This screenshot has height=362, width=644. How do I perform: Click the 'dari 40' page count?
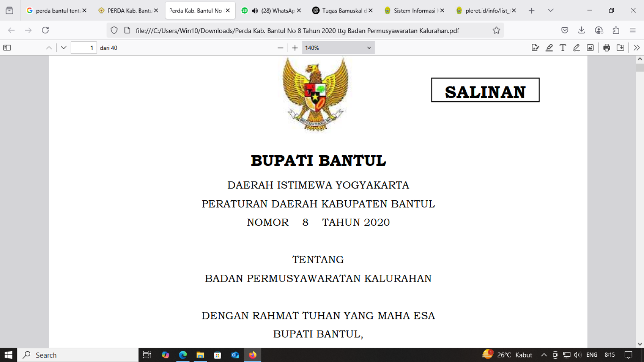[109, 48]
